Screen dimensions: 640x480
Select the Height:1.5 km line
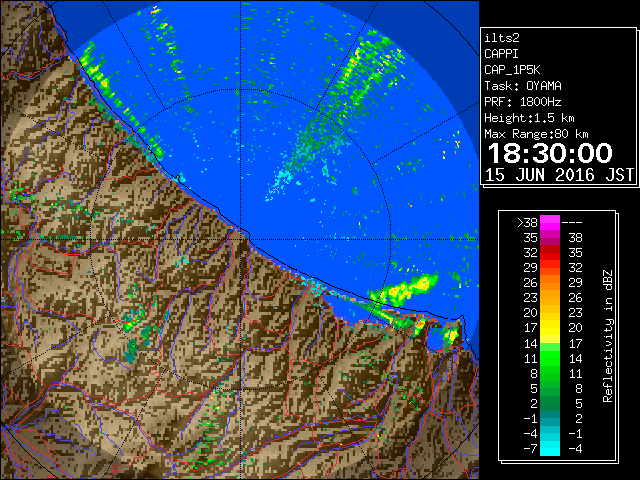[529, 118]
